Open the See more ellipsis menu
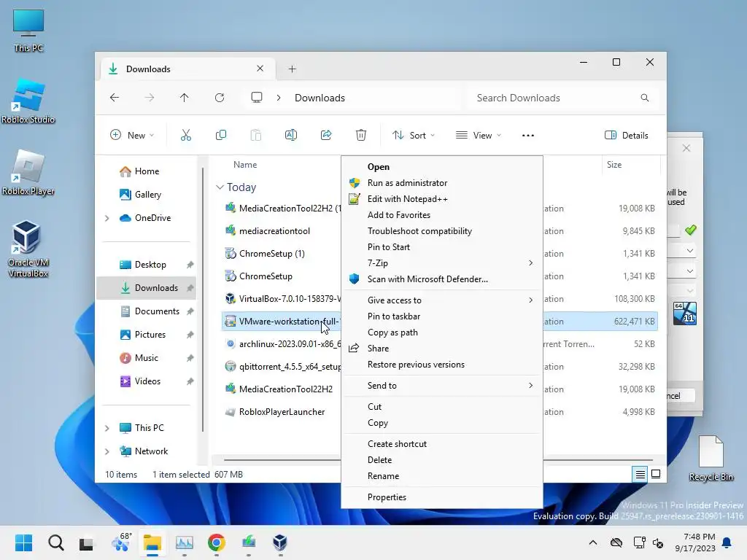The image size is (747, 560). (528, 135)
